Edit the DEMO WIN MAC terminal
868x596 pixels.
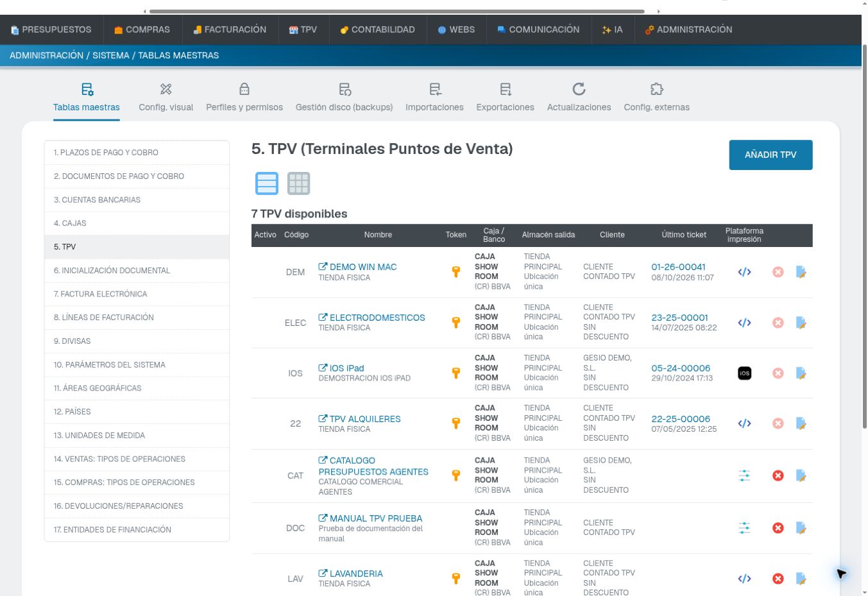coord(801,272)
